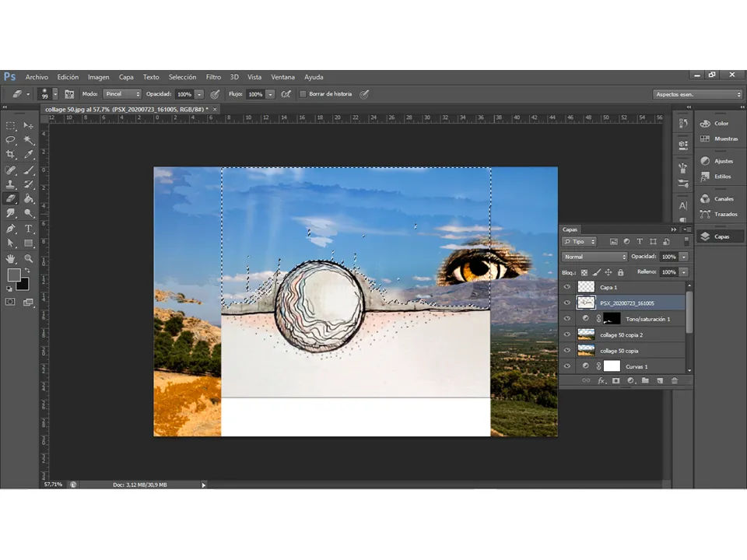This screenshot has height=560, width=747.
Task: Toggle pressure for opacity icon
Action: 216,94
